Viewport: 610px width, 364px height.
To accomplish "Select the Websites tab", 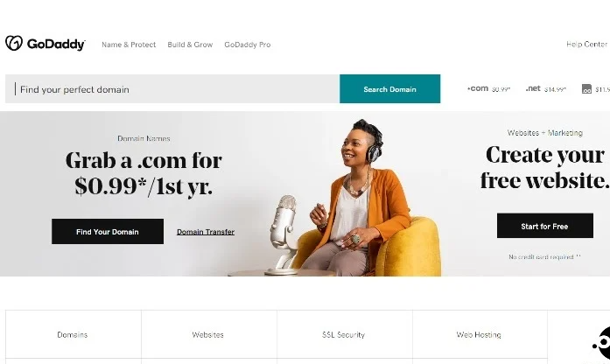I will coord(209,334).
